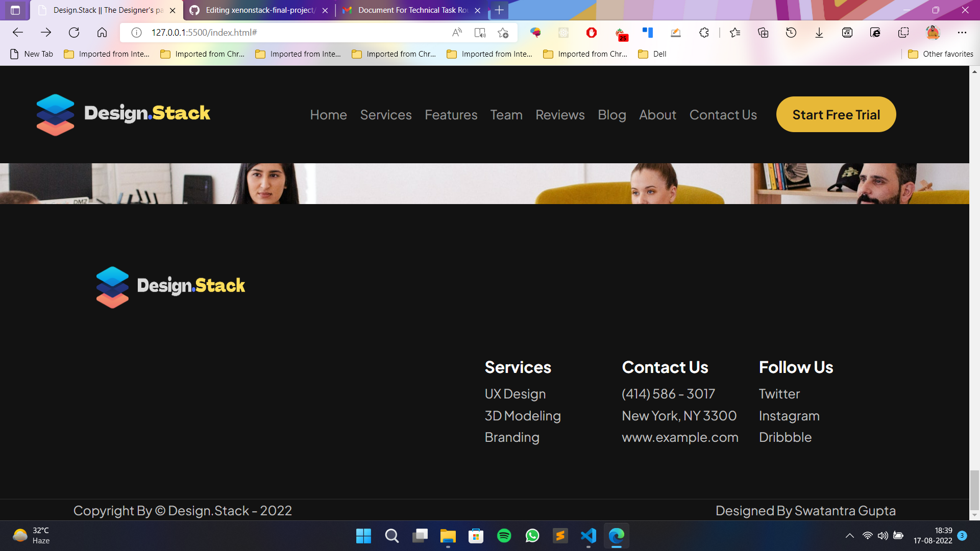980x551 pixels.
Task: Expand the Other favorites folder
Action: pos(940,54)
